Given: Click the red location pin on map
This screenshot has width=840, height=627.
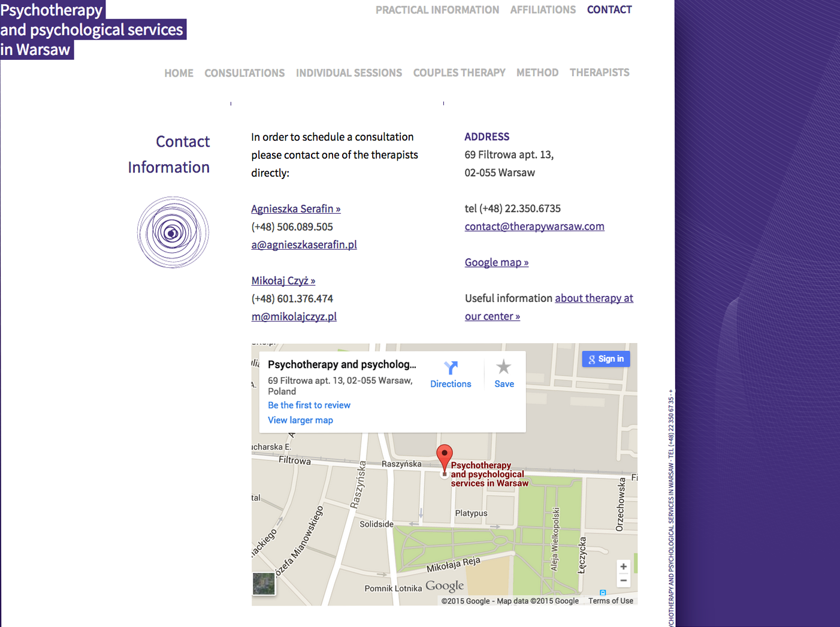Looking at the screenshot, I should 444,458.
